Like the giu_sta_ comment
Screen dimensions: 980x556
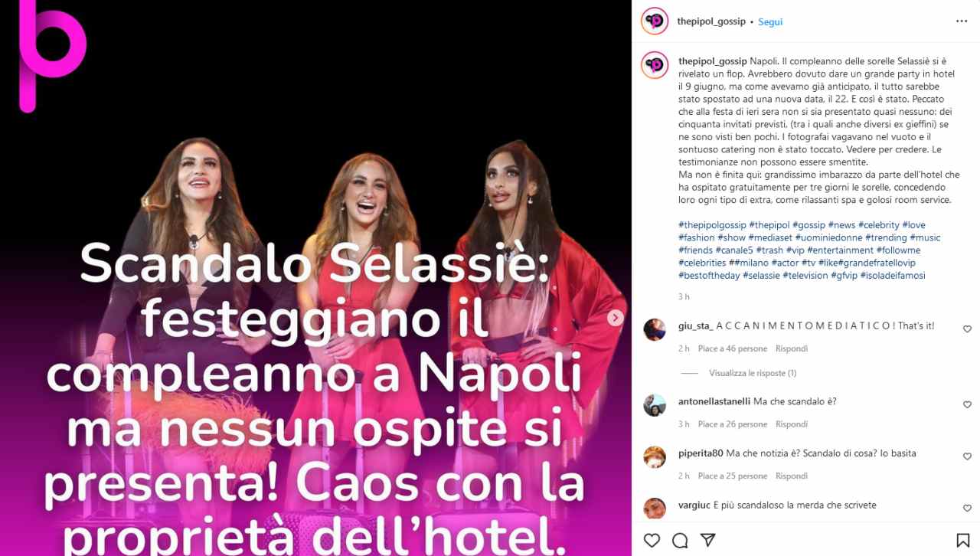967,329
